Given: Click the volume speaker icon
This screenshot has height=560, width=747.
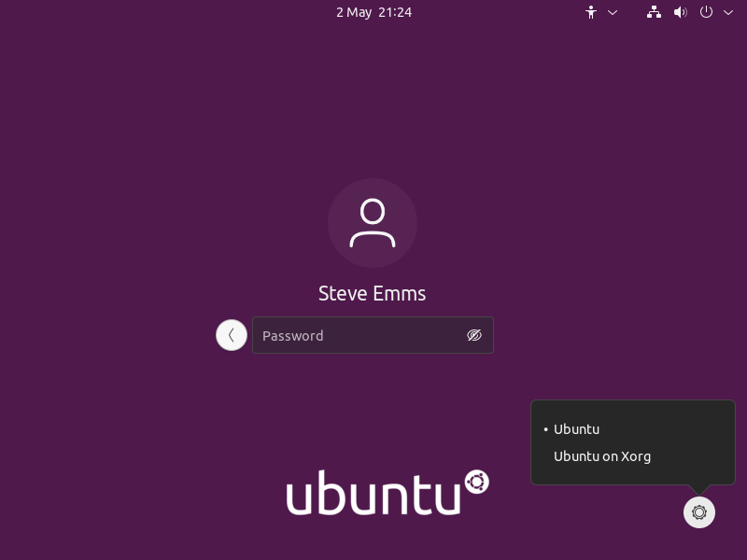Looking at the screenshot, I should point(681,12).
